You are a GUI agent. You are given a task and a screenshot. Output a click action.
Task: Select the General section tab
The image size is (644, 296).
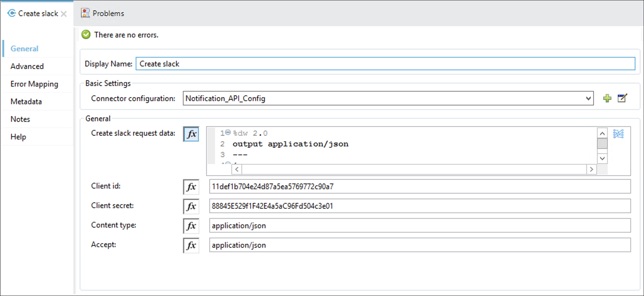[x=24, y=48]
